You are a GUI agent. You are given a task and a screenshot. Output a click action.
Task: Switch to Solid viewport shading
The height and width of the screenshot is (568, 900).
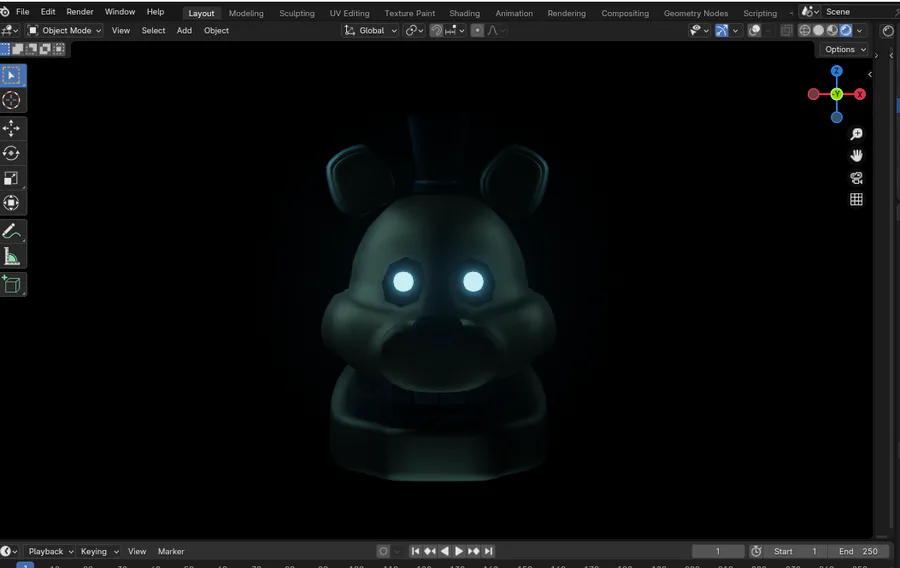point(818,30)
